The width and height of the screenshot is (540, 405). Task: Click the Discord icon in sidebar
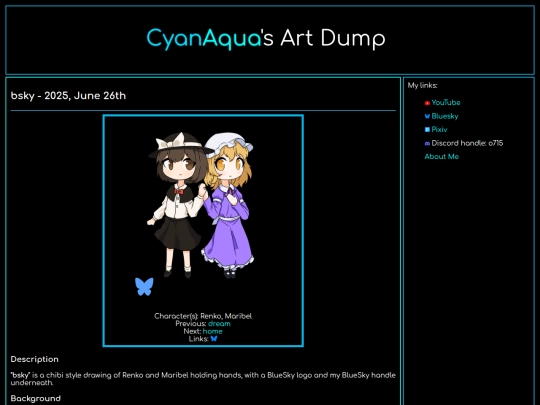click(427, 144)
